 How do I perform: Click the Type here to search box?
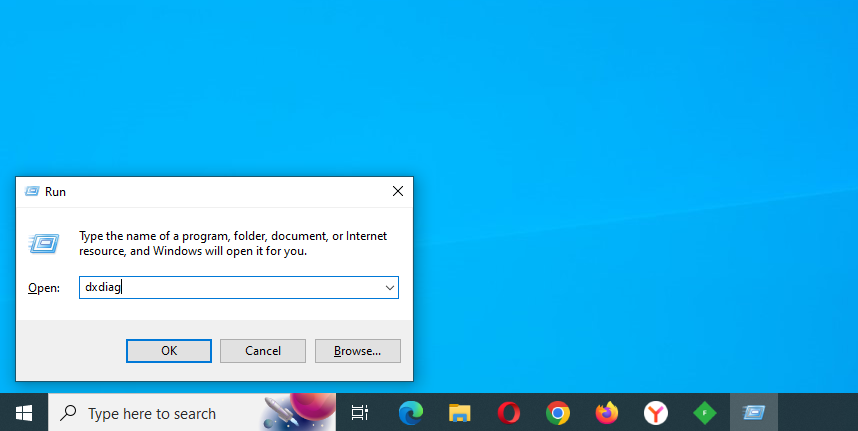coord(192,412)
